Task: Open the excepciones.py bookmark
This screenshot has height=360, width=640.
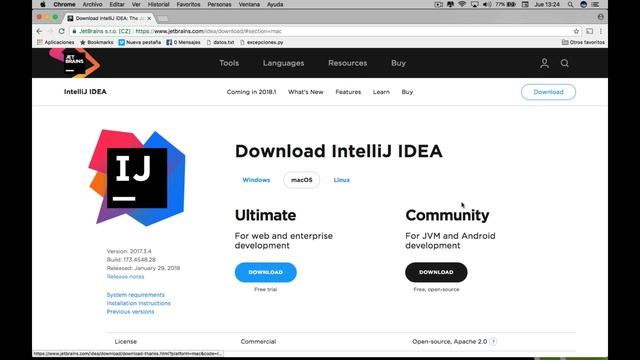Action: pos(262,42)
